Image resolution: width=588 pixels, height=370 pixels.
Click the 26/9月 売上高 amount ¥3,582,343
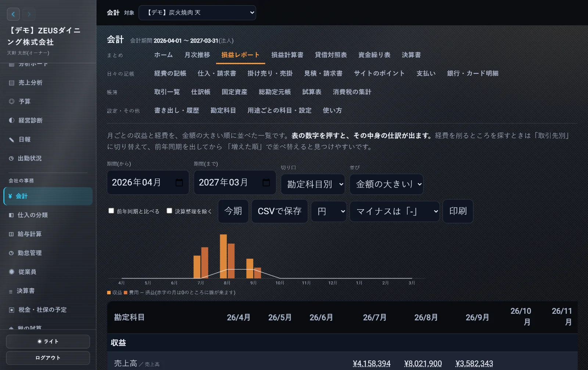(474, 364)
